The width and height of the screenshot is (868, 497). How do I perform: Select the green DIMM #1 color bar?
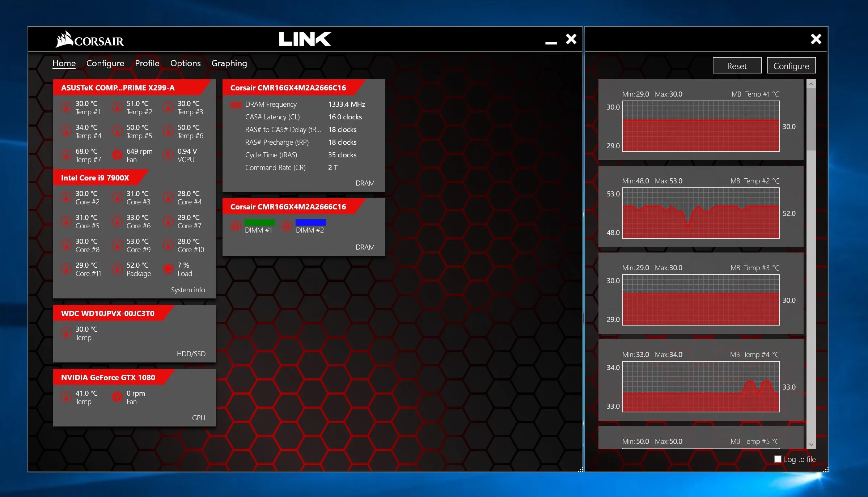259,222
